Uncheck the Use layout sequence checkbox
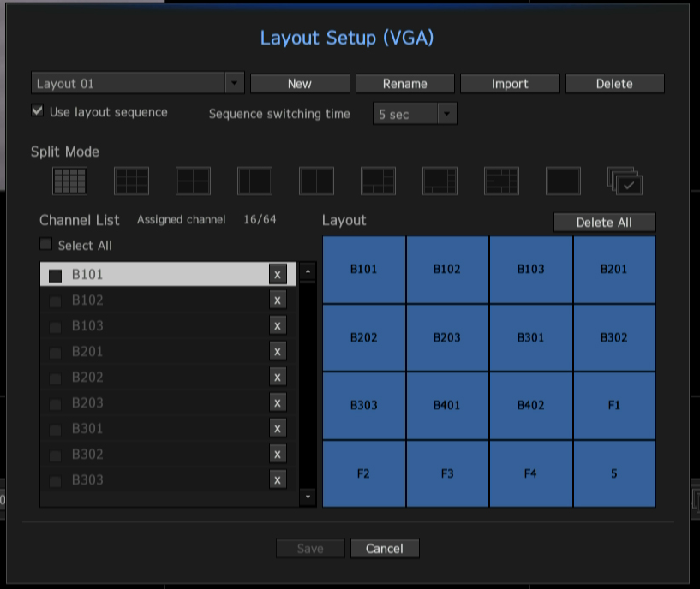The width and height of the screenshot is (700, 589). [38, 110]
